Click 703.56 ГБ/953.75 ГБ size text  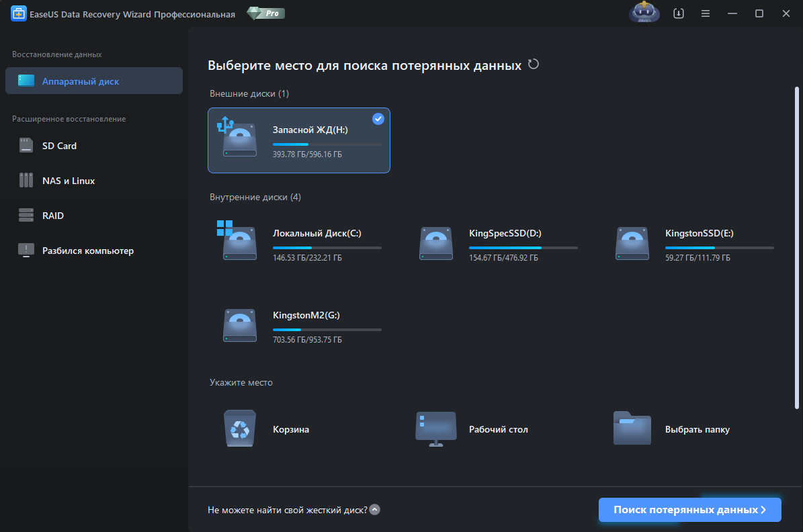pyautogui.click(x=307, y=339)
